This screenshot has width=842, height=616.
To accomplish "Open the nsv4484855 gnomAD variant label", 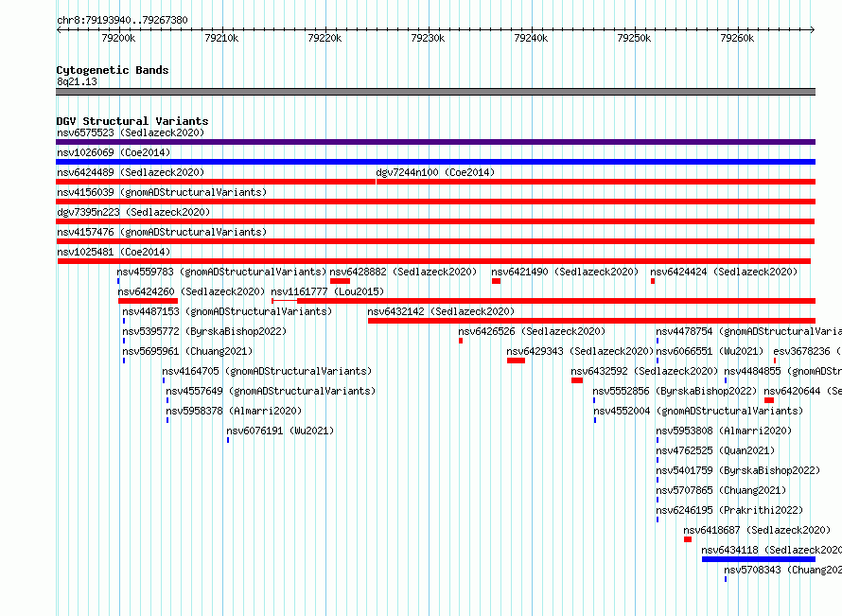I will click(783, 371).
